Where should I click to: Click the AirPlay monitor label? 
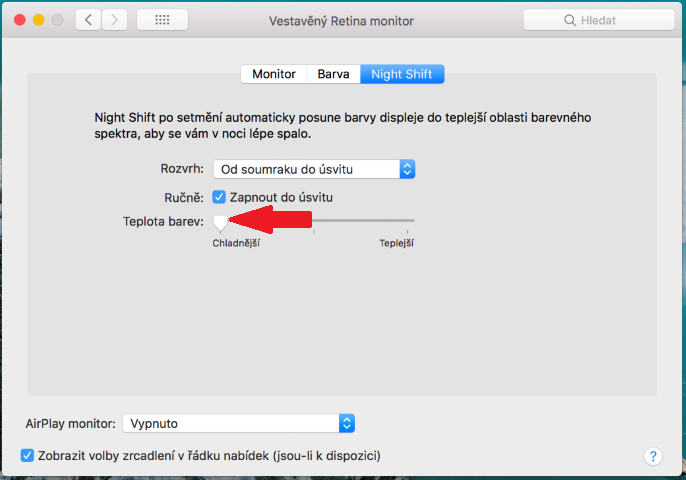pos(70,424)
